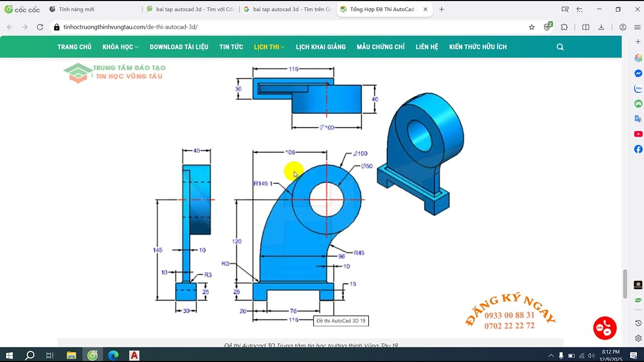The image size is (644, 362).
Task: Click the tab history arrow icon
Action: [580, 9]
